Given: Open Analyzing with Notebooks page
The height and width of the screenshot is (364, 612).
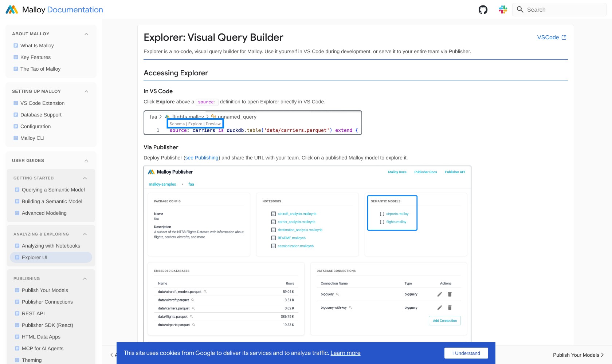Looking at the screenshot, I should [x=51, y=246].
